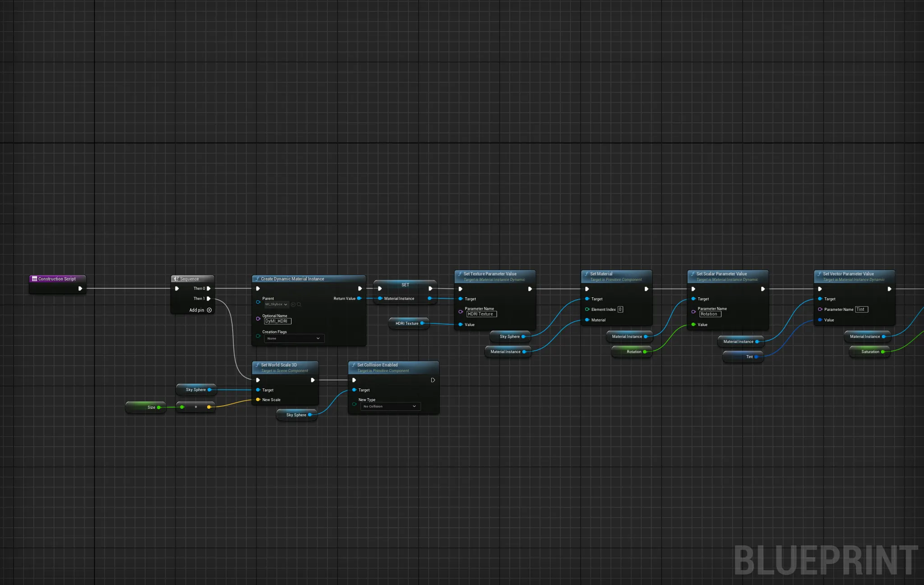Click the unconnected exec output of Set Collision Enabled
This screenshot has width=924, height=585.
tap(433, 380)
